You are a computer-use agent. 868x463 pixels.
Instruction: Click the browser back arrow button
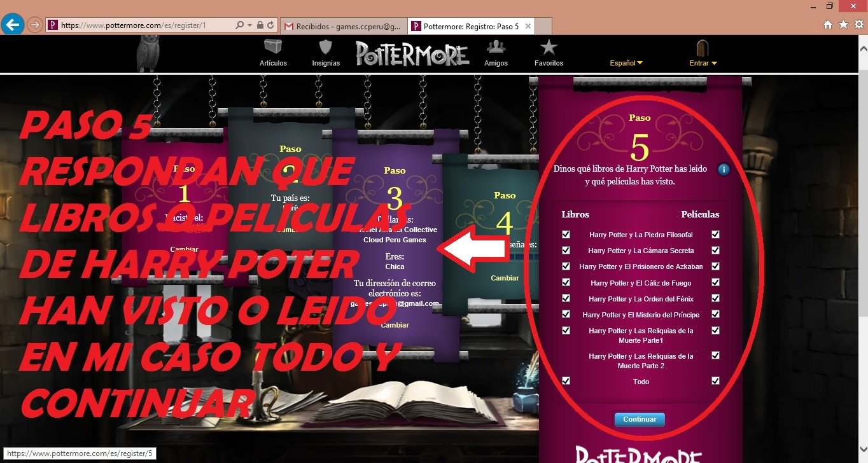point(13,25)
